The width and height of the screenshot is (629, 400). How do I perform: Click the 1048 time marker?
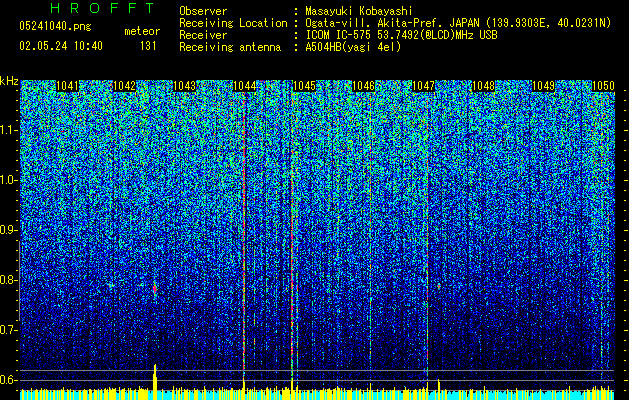tap(483, 86)
